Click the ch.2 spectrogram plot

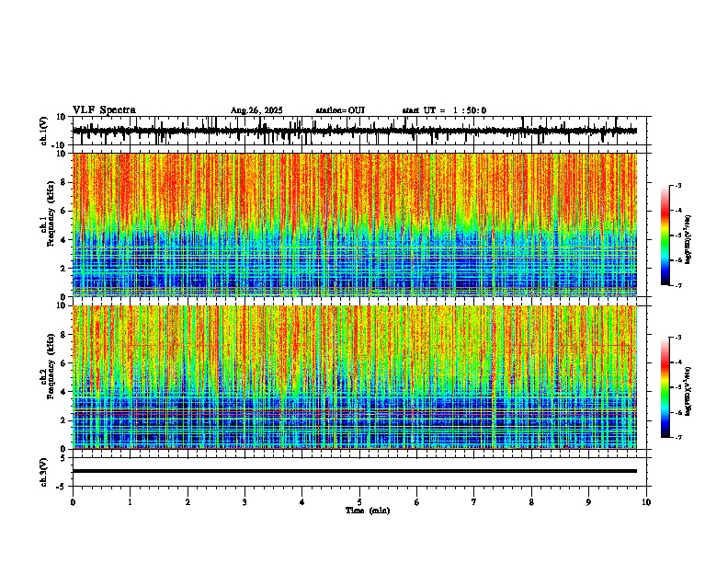[355, 377]
